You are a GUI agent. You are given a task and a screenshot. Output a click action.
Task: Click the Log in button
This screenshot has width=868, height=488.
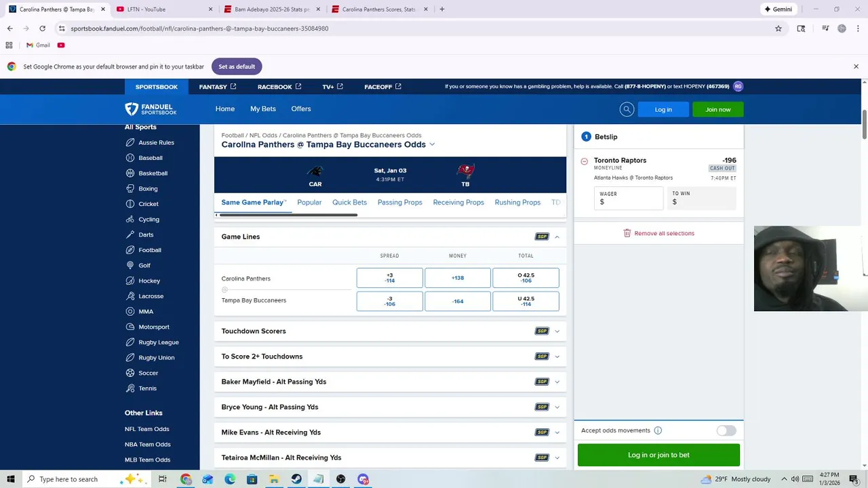663,109
